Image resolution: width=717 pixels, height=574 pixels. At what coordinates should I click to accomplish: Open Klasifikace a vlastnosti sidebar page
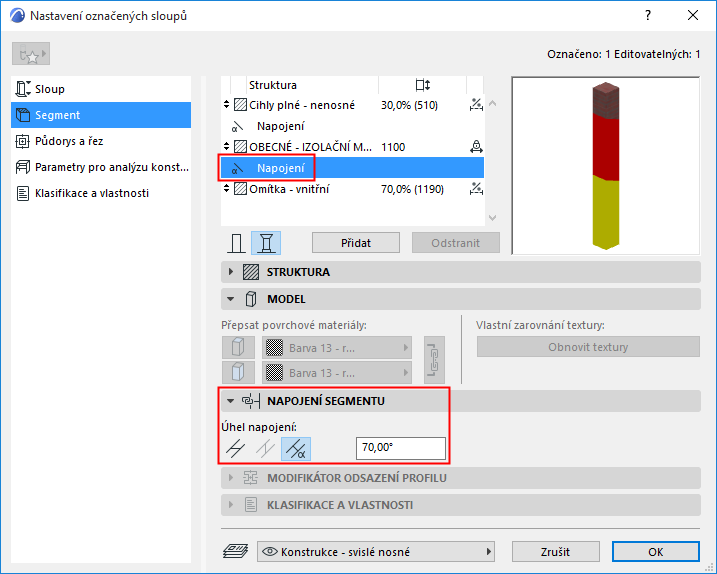point(101,193)
